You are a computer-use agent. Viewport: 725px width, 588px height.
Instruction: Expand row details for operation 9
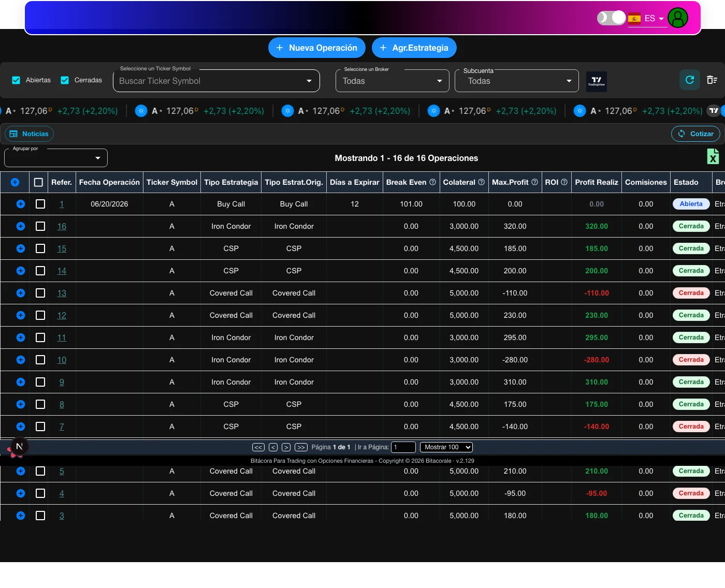[x=21, y=382]
